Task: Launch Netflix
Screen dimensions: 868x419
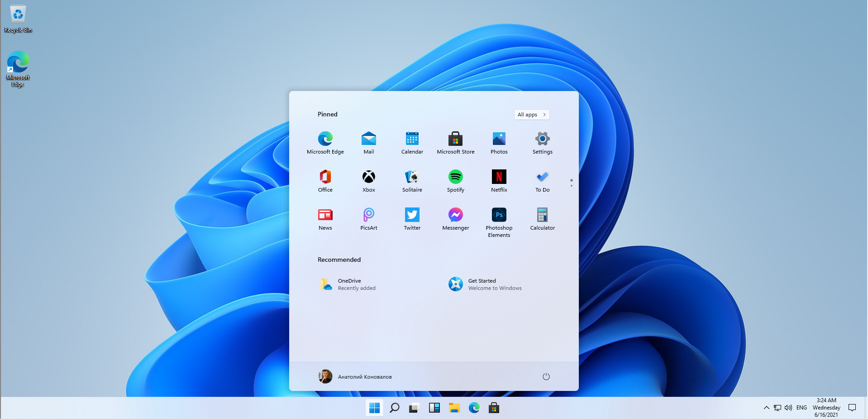Action: pyautogui.click(x=499, y=181)
